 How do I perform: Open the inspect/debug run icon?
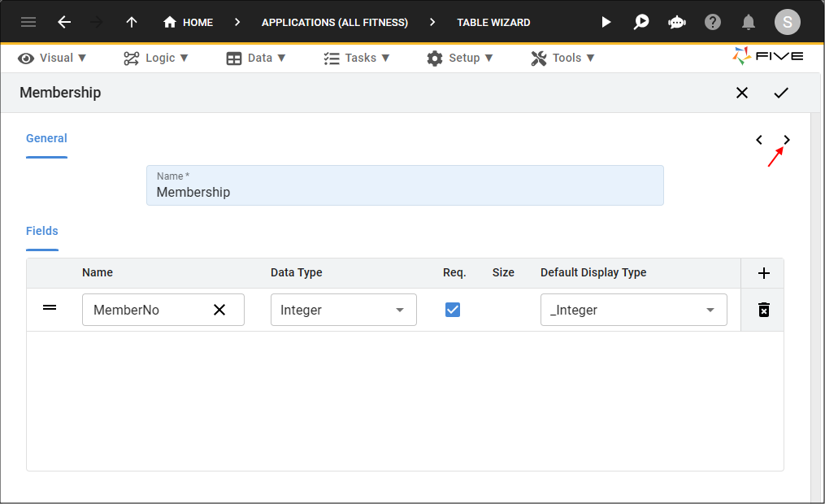click(x=640, y=22)
